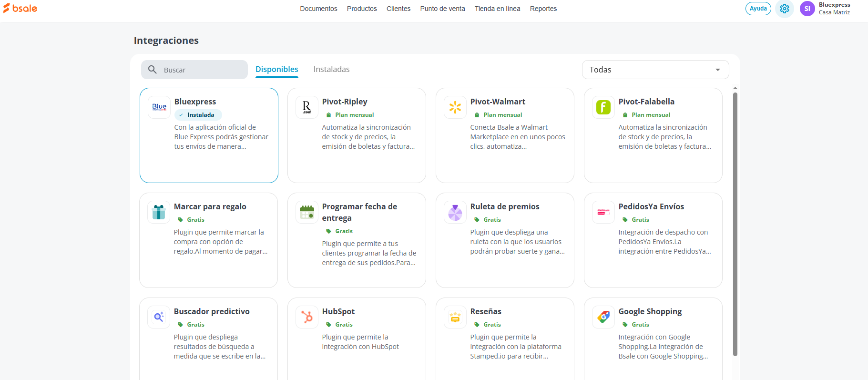Click Gratis label on Programar fecha de entrega

(x=339, y=231)
